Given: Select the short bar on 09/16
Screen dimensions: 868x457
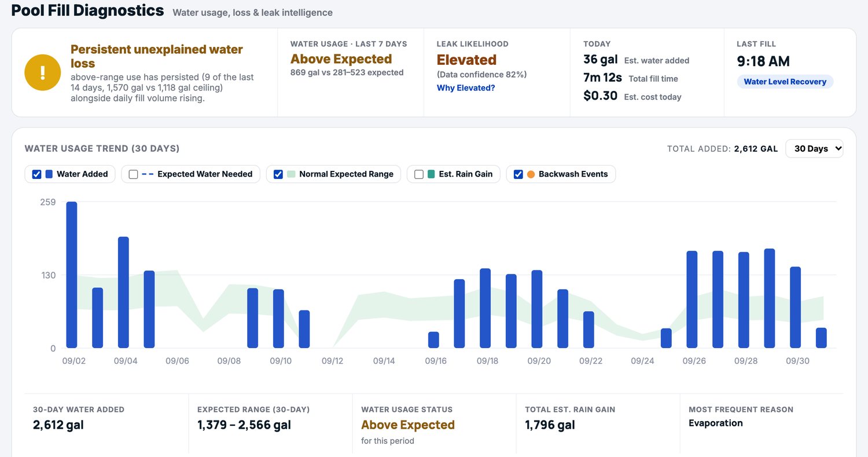Looking at the screenshot, I should (x=433, y=340).
